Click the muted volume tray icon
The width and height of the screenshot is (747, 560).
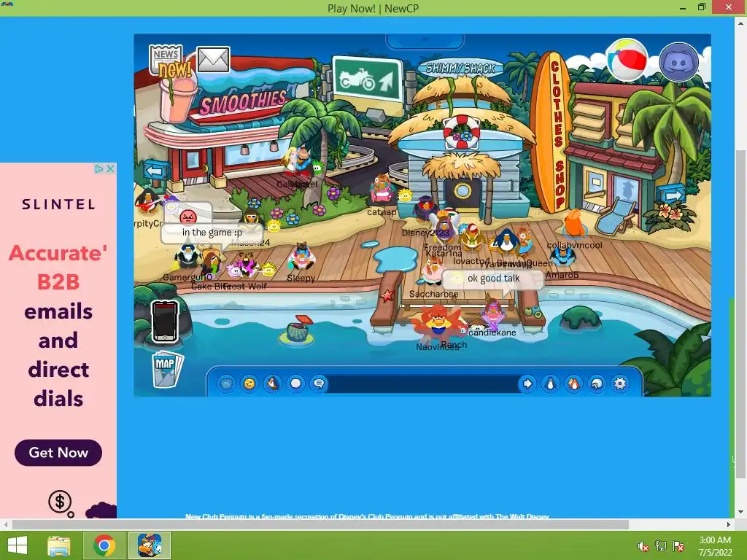pyautogui.click(x=643, y=546)
